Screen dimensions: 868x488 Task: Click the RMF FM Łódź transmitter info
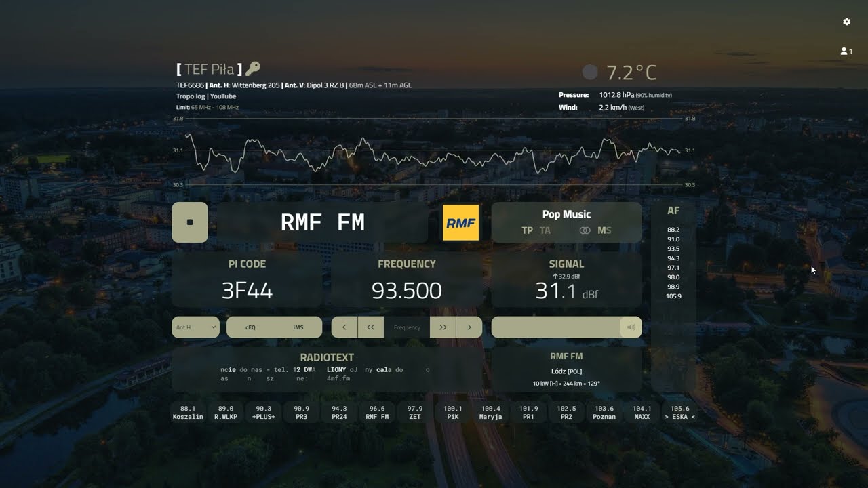click(x=566, y=370)
